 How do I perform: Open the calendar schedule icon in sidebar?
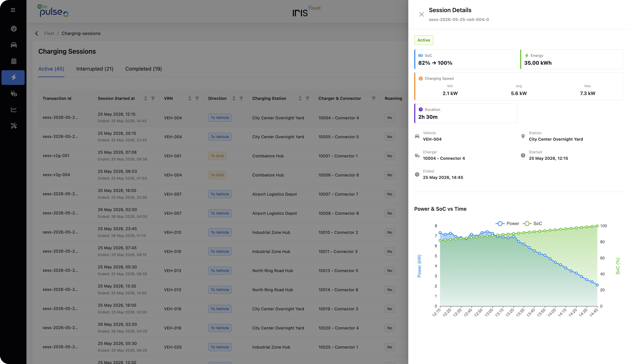click(x=14, y=61)
